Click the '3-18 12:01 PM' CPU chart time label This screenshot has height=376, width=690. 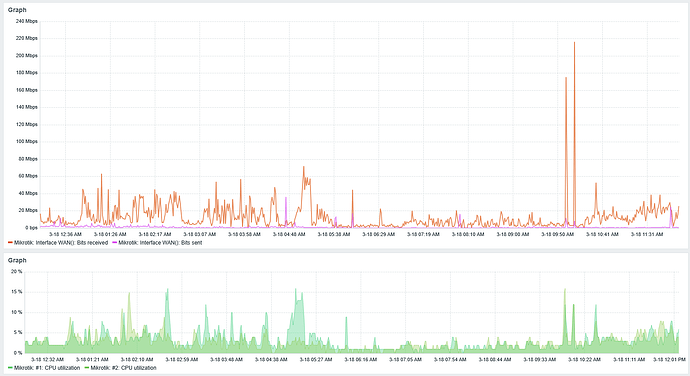pos(669,359)
